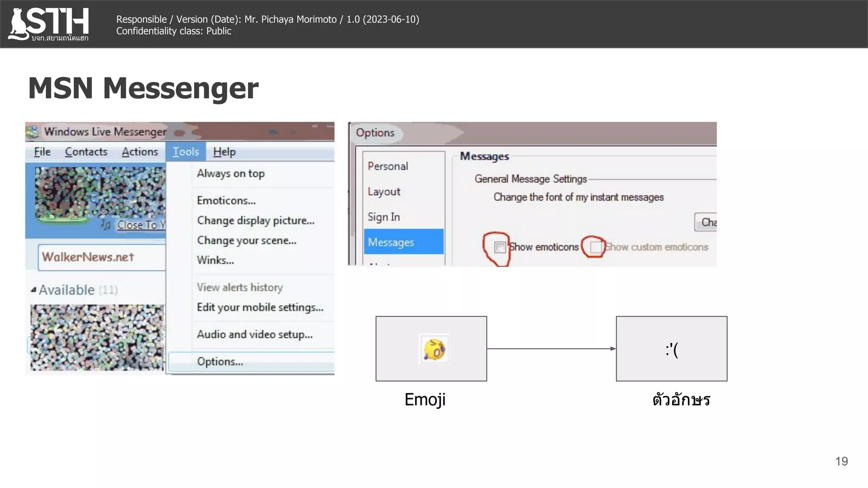Click the Tools menu
This screenshot has height=488, width=868.
point(186,152)
